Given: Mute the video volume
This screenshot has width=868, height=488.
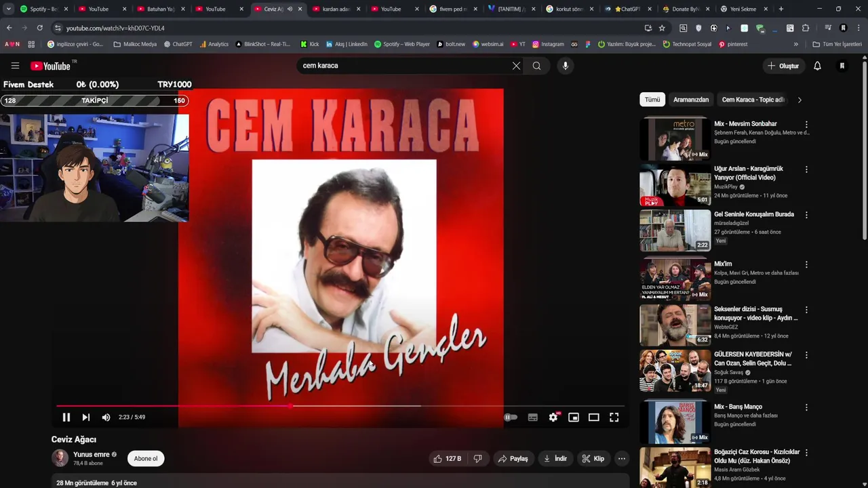Looking at the screenshot, I should (106, 418).
